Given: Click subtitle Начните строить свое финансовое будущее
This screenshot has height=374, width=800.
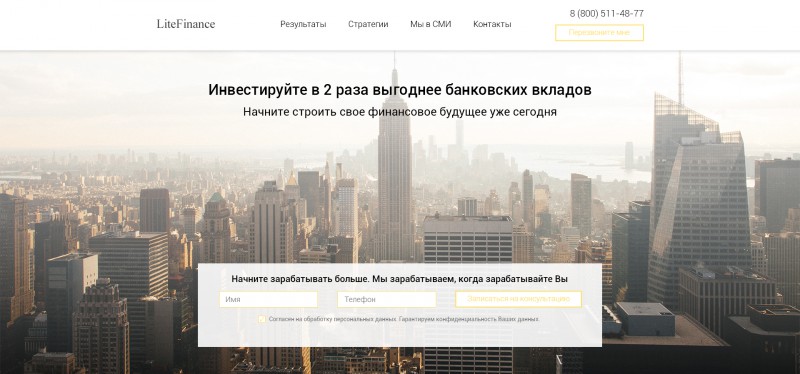Looking at the screenshot, I should 399,112.
